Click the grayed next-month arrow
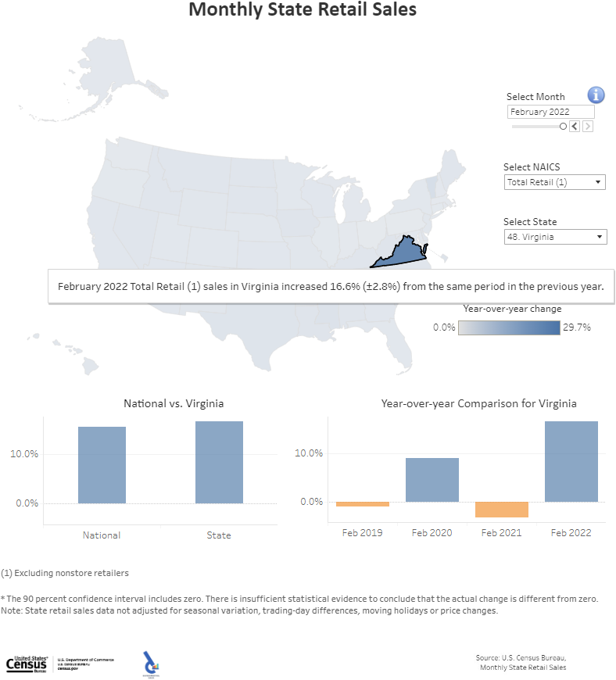 [586, 126]
